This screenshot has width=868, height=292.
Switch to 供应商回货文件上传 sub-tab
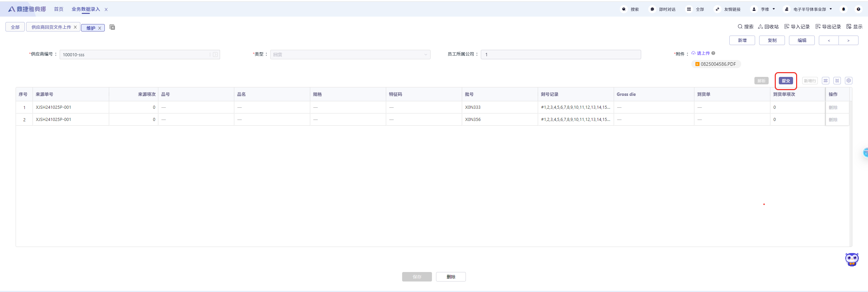[51, 27]
